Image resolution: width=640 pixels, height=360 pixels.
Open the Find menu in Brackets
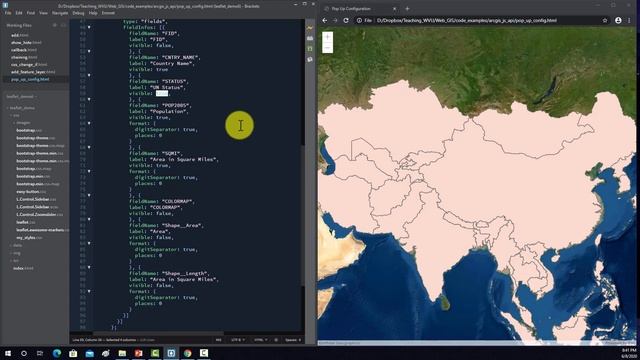(31, 13)
